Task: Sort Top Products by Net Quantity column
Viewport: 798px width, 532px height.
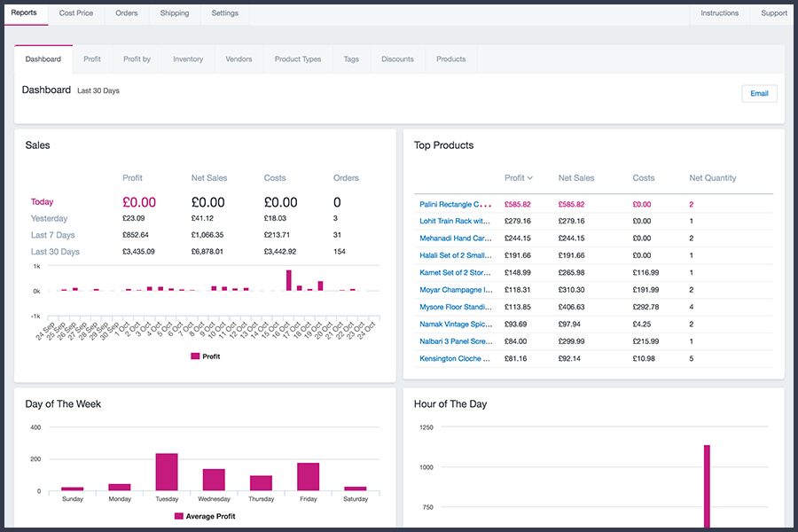Action: click(713, 178)
